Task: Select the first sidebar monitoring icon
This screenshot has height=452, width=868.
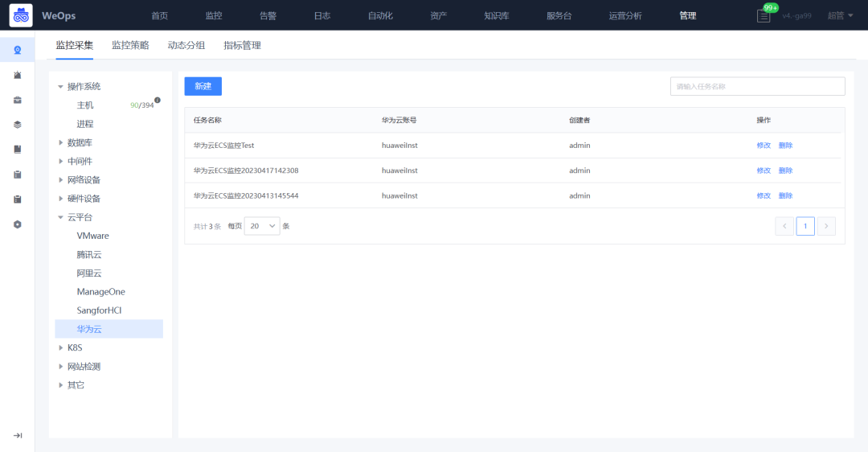Action: 18,51
